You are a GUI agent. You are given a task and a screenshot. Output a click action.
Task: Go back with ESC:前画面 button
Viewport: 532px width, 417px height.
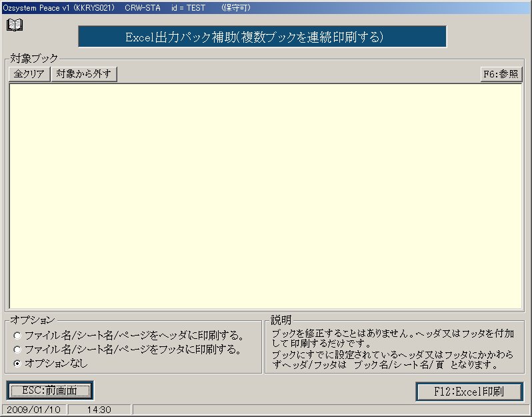pos(50,390)
